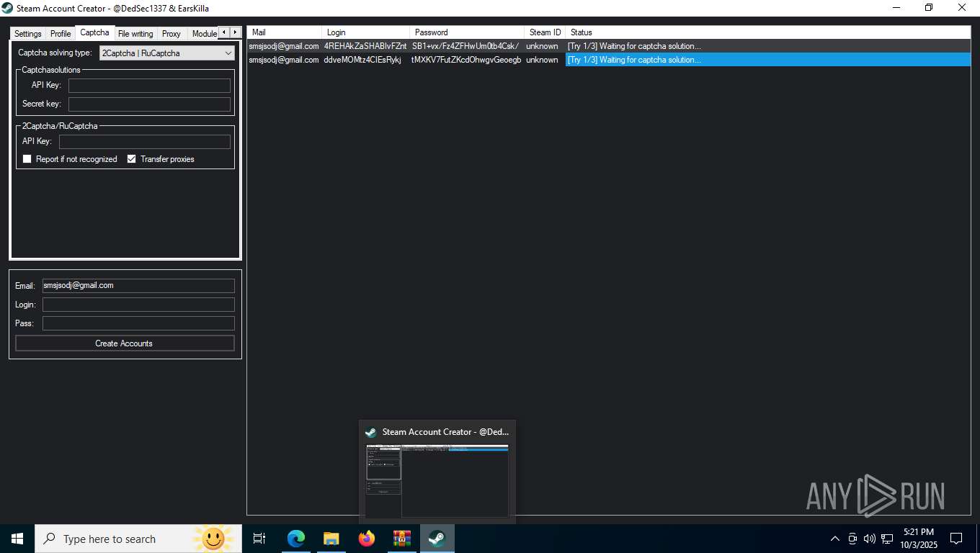This screenshot has width=980, height=553.
Task: Click the Steam app icon in title bar
Action: pyautogui.click(x=8, y=8)
